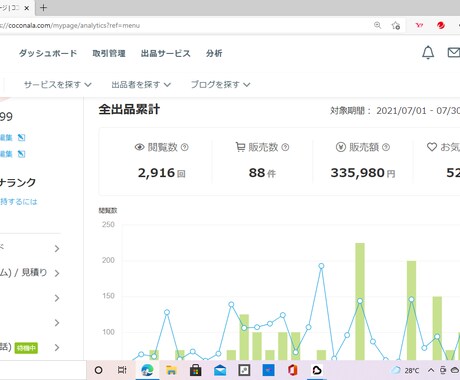Click upper edit pencil icon in sidebar
The image size is (460, 380).
coord(21,137)
